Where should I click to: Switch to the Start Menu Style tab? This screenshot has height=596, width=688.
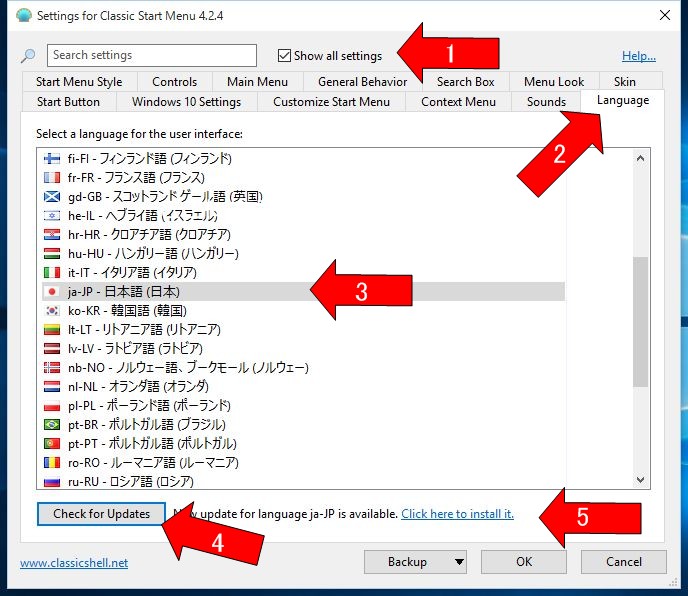79,82
